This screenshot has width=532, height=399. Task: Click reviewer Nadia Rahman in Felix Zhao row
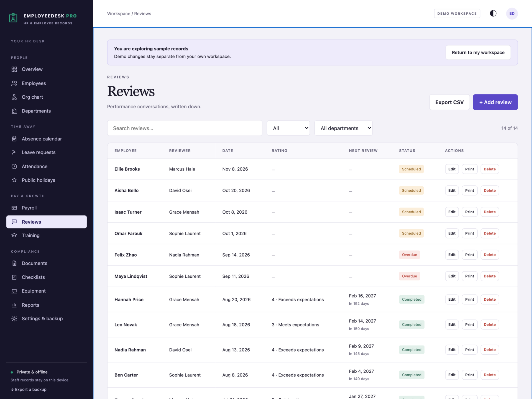click(x=184, y=255)
